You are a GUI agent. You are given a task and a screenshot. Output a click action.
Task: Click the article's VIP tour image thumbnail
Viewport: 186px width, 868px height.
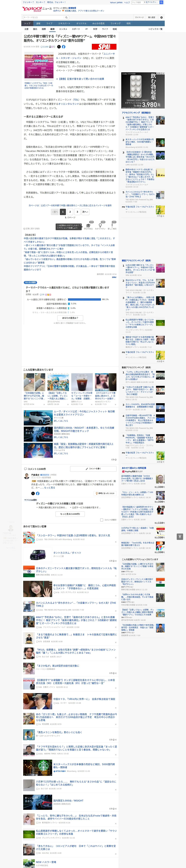(x=39, y=67)
